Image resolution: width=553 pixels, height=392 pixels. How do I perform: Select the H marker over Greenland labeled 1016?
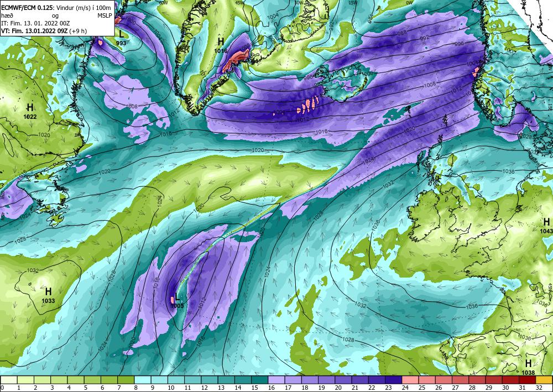coord(221,45)
